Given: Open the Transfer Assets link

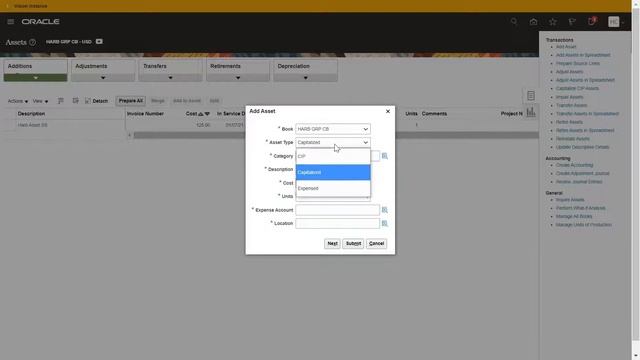Looking at the screenshot, I should 571,105.
